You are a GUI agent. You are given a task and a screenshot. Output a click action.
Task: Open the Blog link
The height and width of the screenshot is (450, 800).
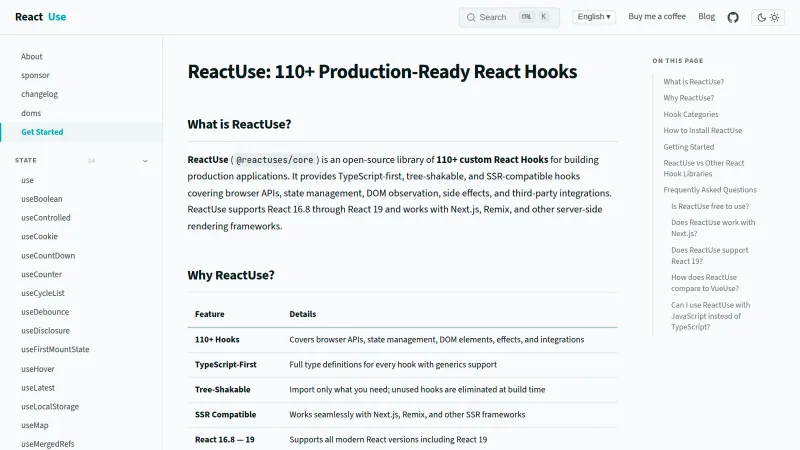point(706,16)
